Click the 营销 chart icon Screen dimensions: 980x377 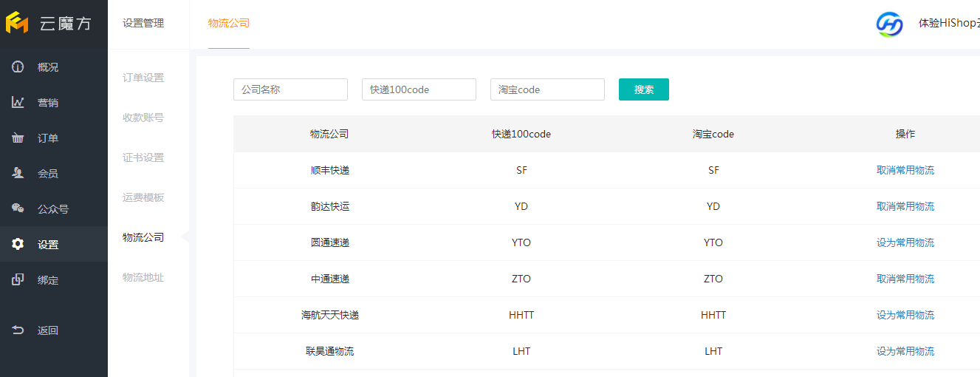18,103
